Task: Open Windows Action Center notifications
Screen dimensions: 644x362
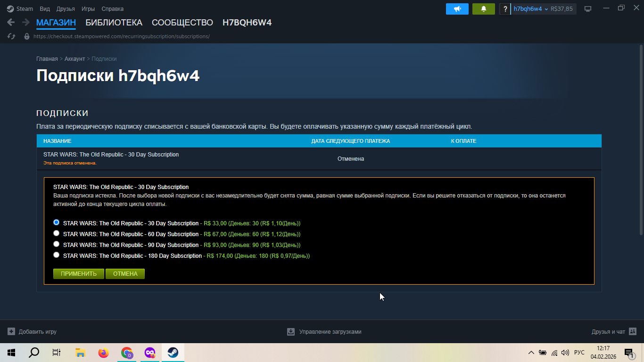Action: tap(629, 353)
